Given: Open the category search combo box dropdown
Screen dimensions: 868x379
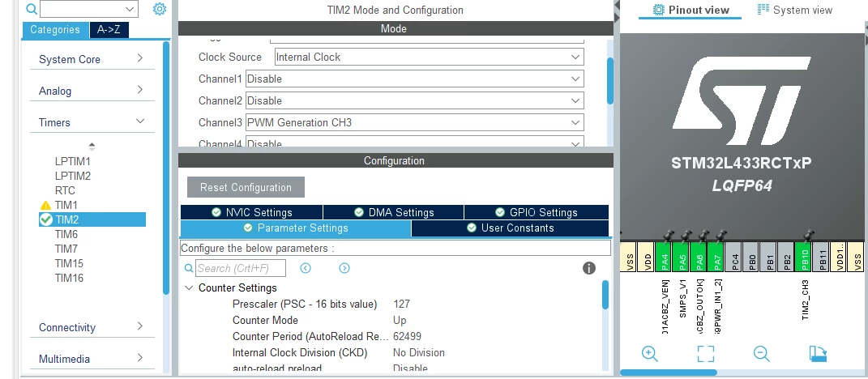Looking at the screenshot, I should click(x=130, y=9).
